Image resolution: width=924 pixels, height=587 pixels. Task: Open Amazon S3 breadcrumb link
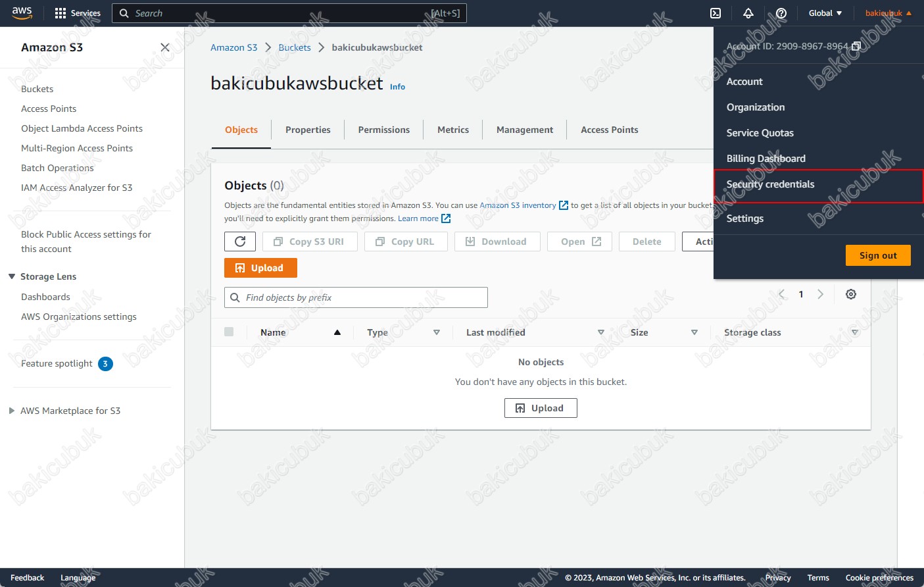click(x=234, y=47)
